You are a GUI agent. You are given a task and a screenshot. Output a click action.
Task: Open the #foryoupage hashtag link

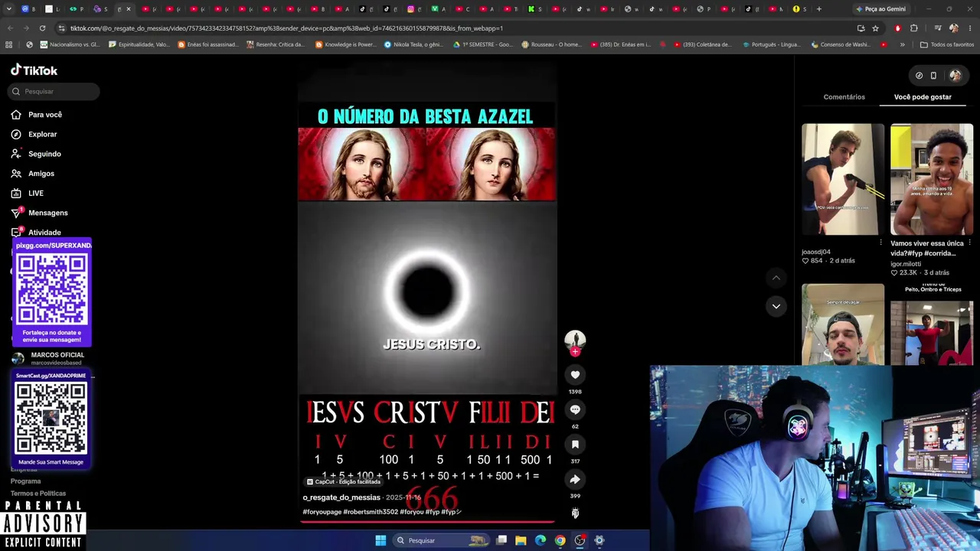pyautogui.click(x=322, y=512)
